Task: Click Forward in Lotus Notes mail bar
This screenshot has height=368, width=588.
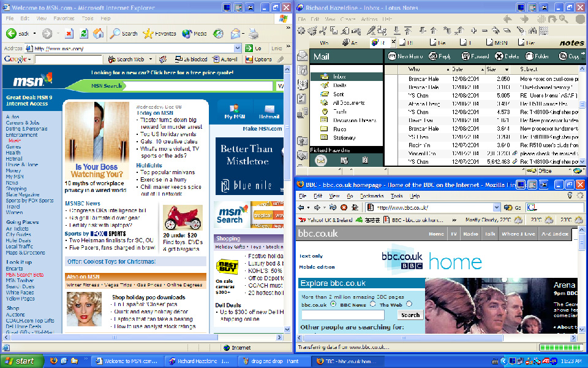Action: [x=475, y=56]
